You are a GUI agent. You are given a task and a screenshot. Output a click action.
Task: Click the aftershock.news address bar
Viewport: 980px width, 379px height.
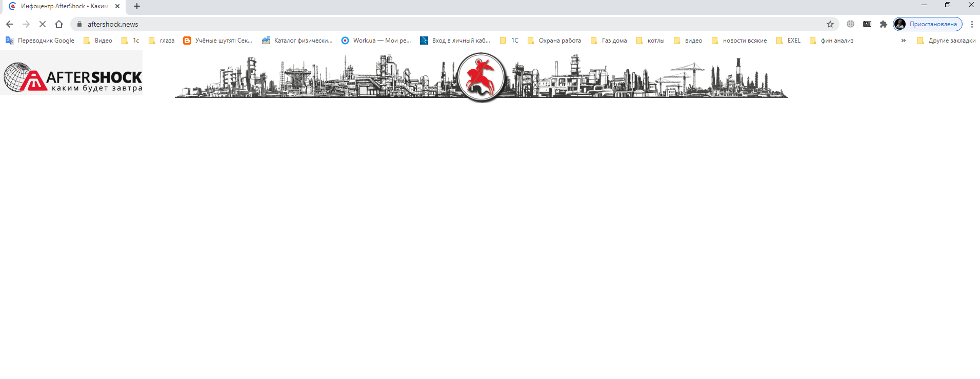click(410, 24)
